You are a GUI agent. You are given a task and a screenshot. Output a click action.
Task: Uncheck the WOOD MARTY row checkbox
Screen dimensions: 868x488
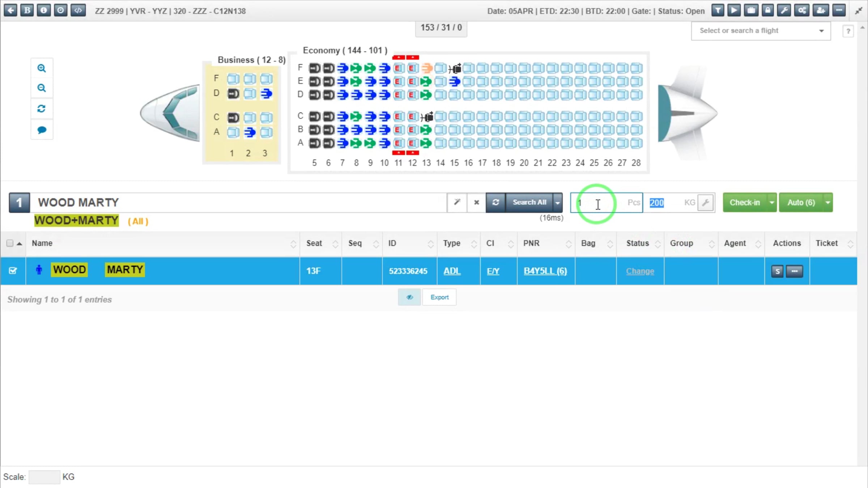click(x=13, y=271)
